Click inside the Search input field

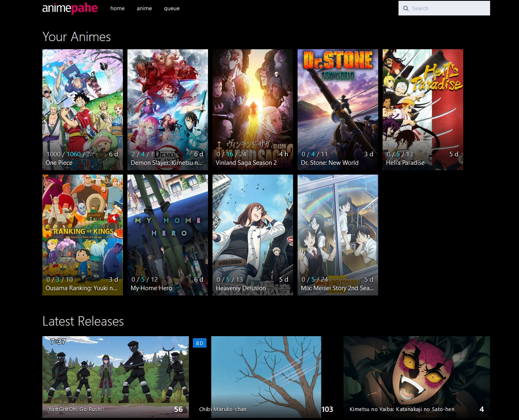click(x=444, y=8)
